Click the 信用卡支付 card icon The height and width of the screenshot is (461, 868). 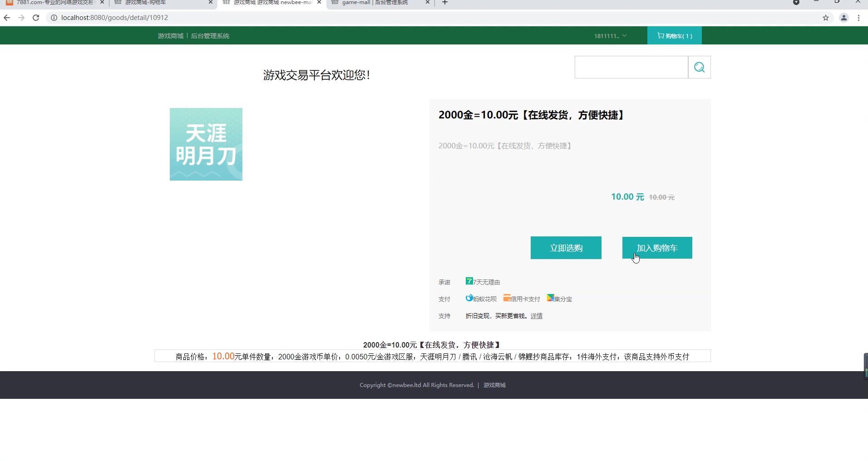point(507,298)
